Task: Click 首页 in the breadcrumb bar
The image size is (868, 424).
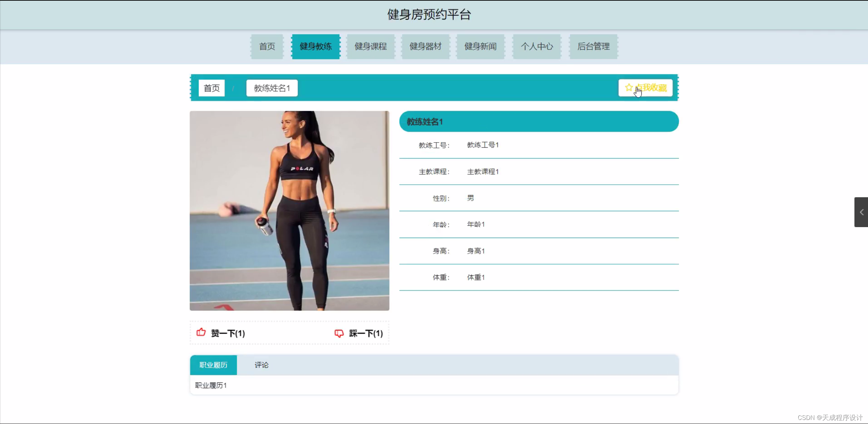Action: [x=211, y=88]
